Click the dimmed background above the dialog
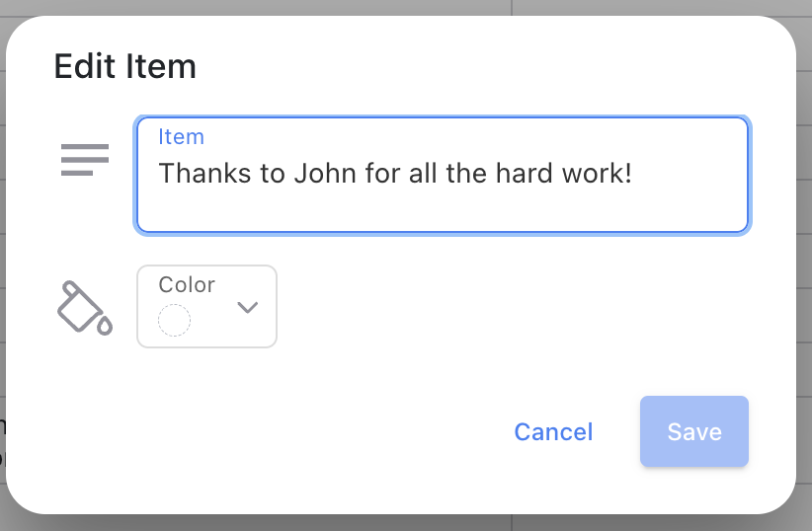Viewport: 812px width, 531px height. (x=406, y=7)
